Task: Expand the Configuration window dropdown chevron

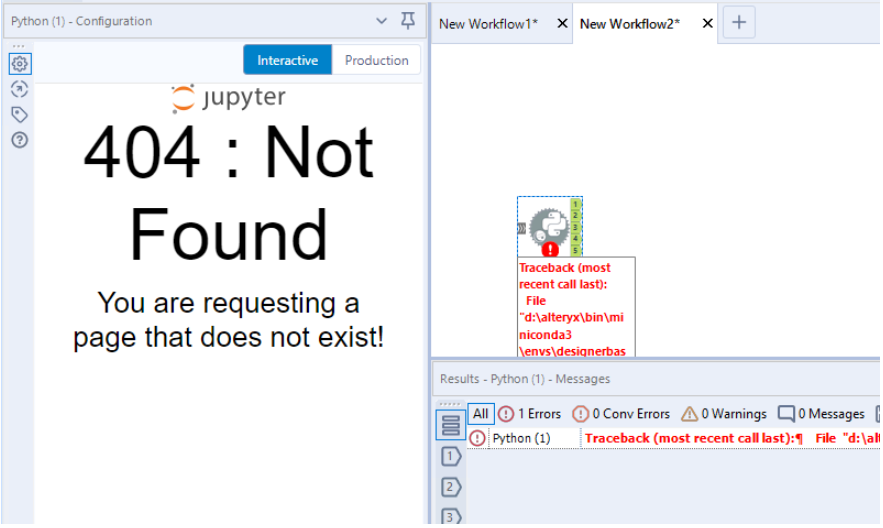Action: click(381, 21)
